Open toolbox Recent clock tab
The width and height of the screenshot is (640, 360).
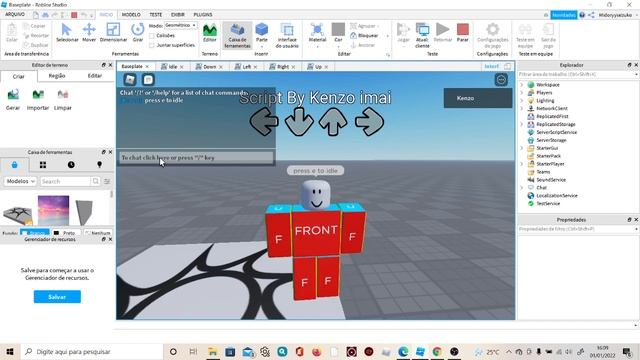(x=71, y=165)
